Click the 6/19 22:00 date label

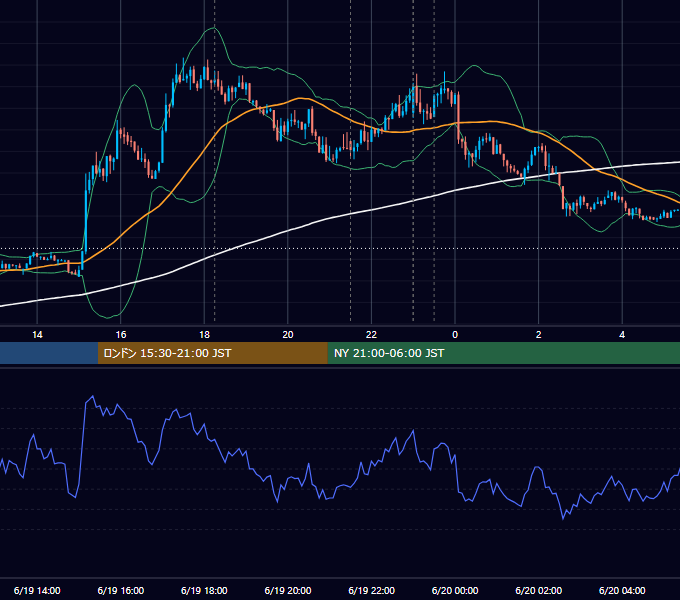[372, 590]
